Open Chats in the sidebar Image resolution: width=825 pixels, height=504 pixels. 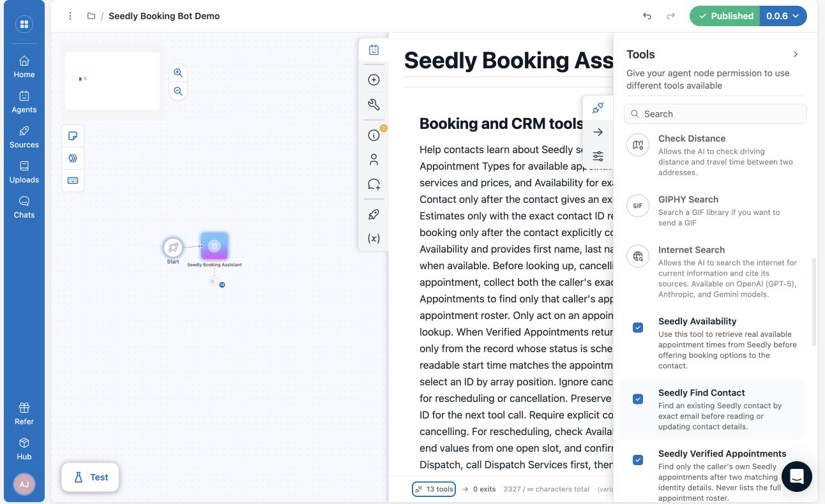pos(24,207)
